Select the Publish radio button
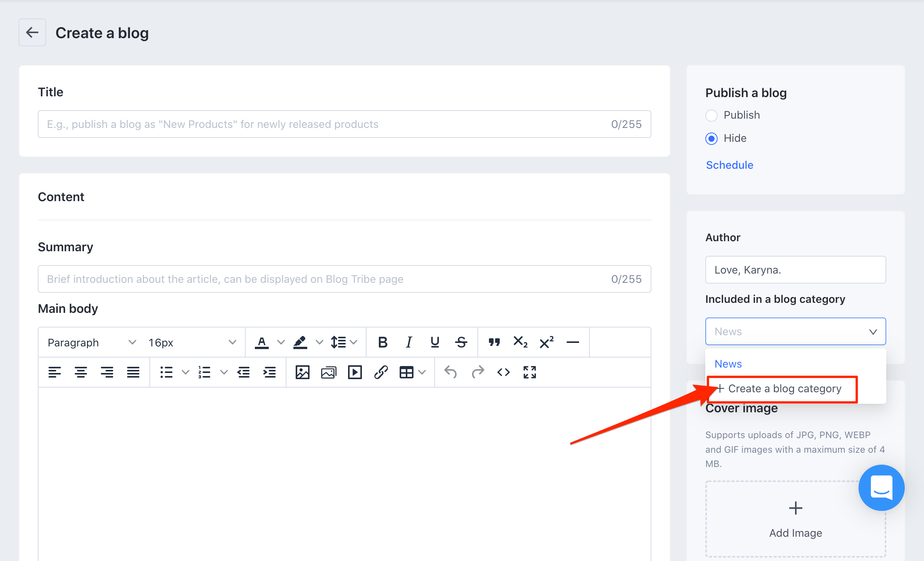The image size is (924, 561). click(711, 115)
